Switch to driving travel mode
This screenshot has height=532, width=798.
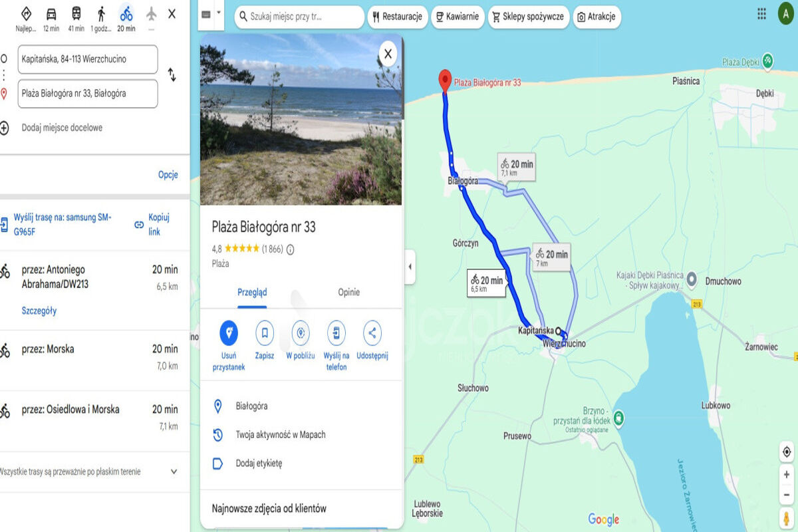[51, 13]
